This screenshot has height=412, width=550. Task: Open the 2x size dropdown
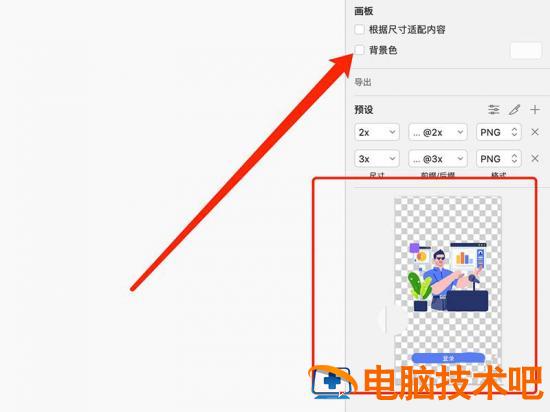click(x=377, y=132)
